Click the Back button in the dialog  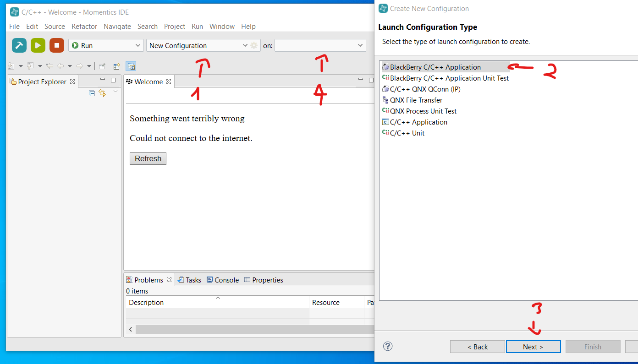pos(478,347)
